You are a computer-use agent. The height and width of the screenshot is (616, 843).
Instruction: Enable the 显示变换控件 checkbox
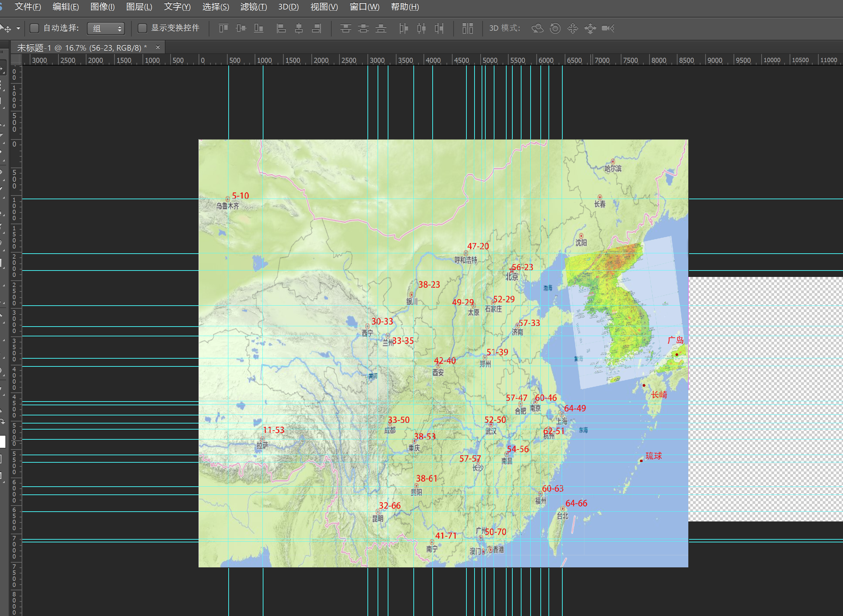[x=142, y=28]
